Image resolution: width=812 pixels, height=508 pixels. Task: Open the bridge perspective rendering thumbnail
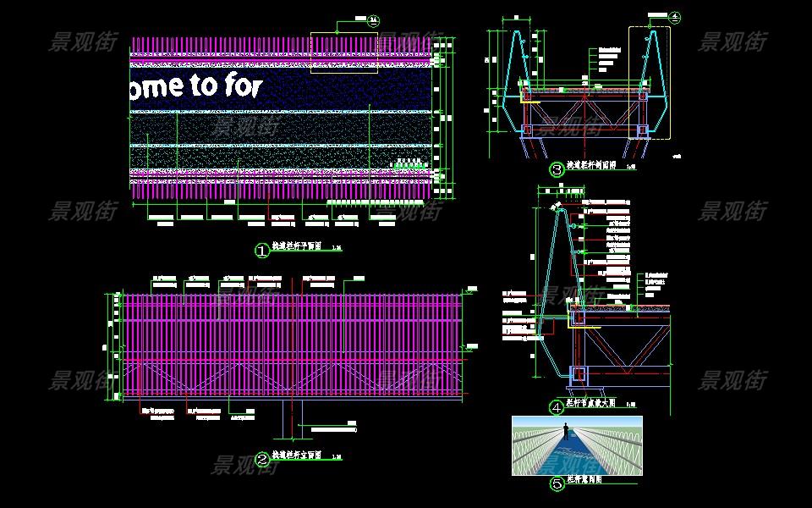point(577,445)
